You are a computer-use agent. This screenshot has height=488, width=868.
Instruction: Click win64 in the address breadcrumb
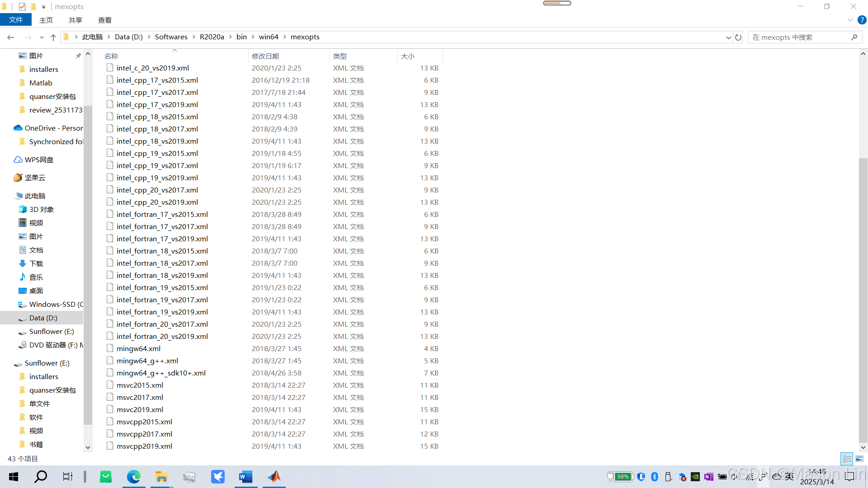[269, 37]
